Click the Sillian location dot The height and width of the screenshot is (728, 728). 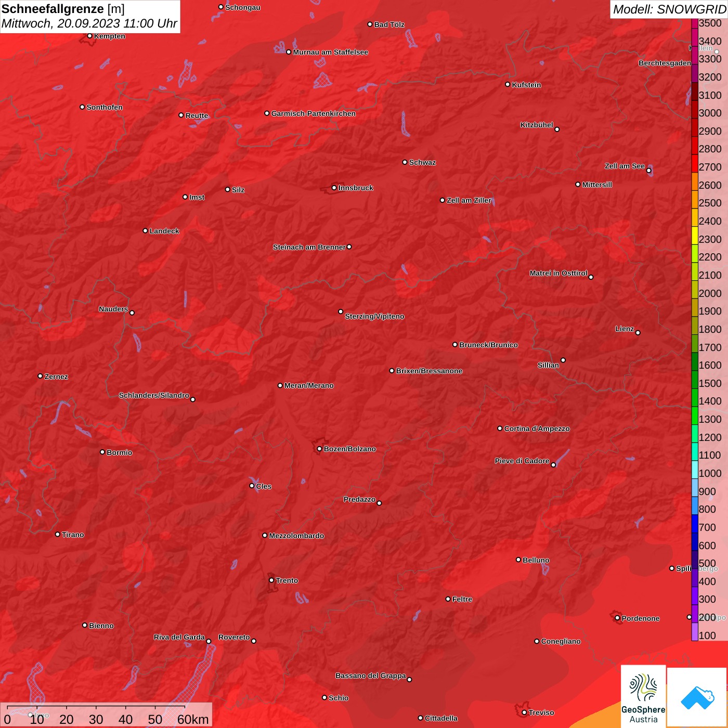point(563,360)
